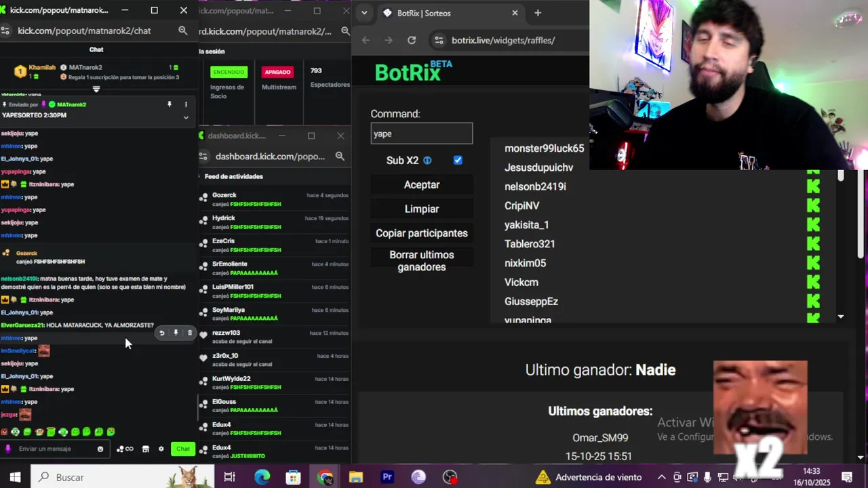
Task: Open the chat shop icon
Action: pos(145,449)
